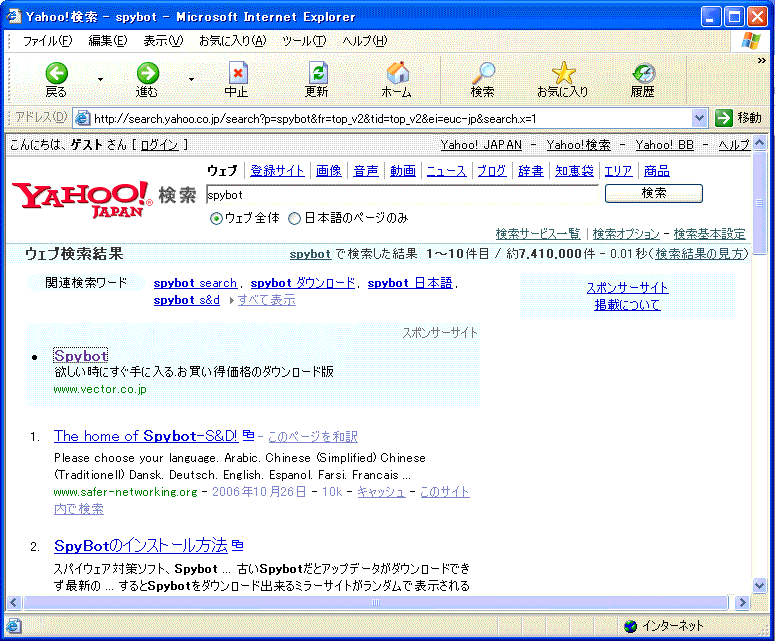This screenshot has width=775, height=641.
Task: Click the IE icon in title bar
Action: tap(13, 16)
